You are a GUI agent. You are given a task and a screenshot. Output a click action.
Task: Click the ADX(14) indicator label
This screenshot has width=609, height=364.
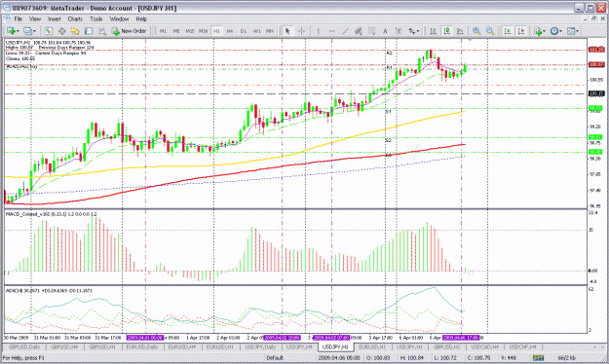[49, 290]
